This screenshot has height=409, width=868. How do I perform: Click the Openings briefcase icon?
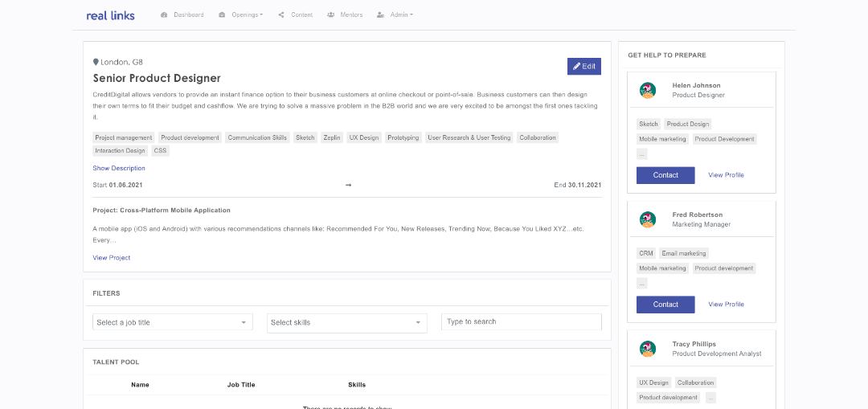pos(222,15)
